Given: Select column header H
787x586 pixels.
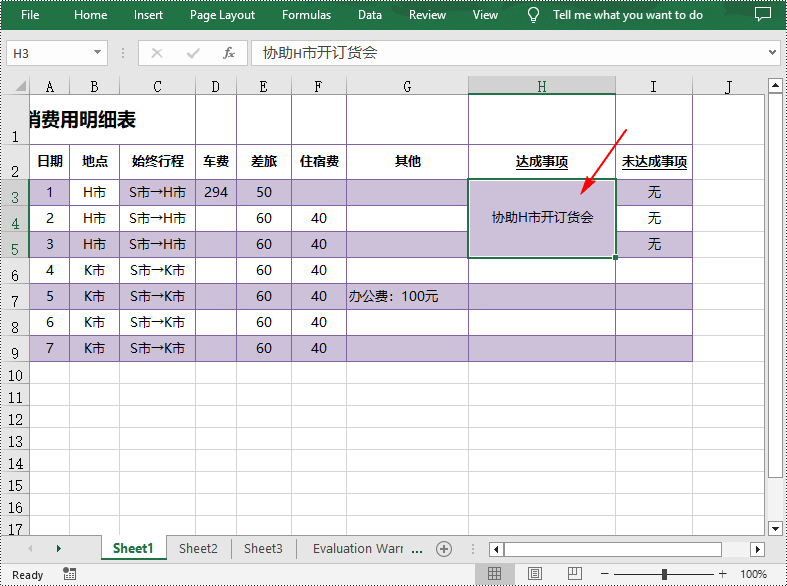Looking at the screenshot, I should click(x=542, y=86).
